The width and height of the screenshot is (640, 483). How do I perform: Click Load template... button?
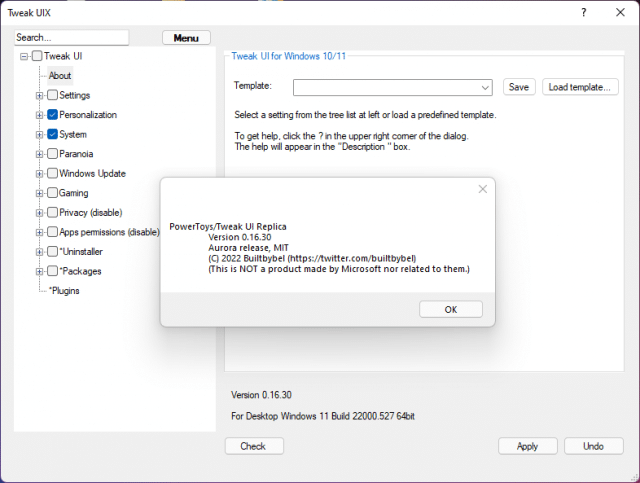580,87
